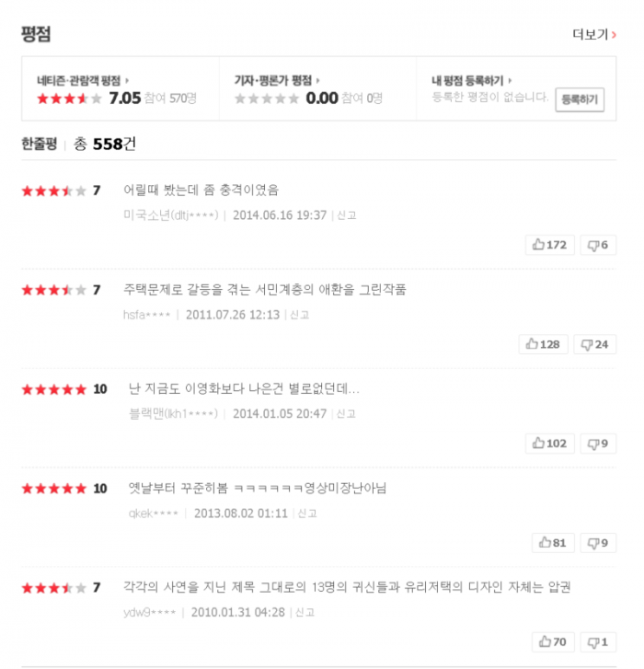This screenshot has width=644, height=669.
Task: Downvote the review with 1 dislike
Action: pyautogui.click(x=598, y=642)
